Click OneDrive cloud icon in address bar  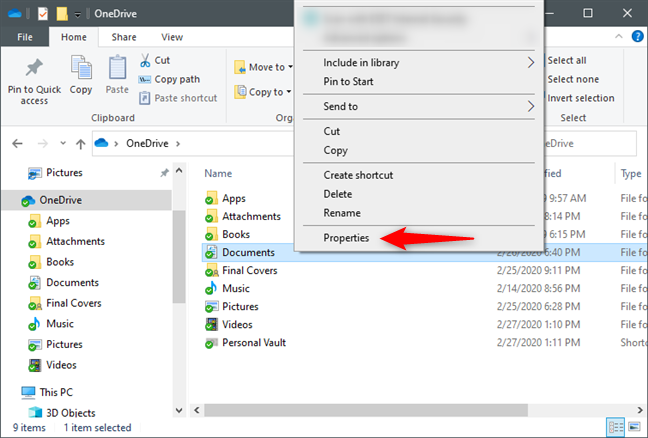pyautogui.click(x=101, y=143)
